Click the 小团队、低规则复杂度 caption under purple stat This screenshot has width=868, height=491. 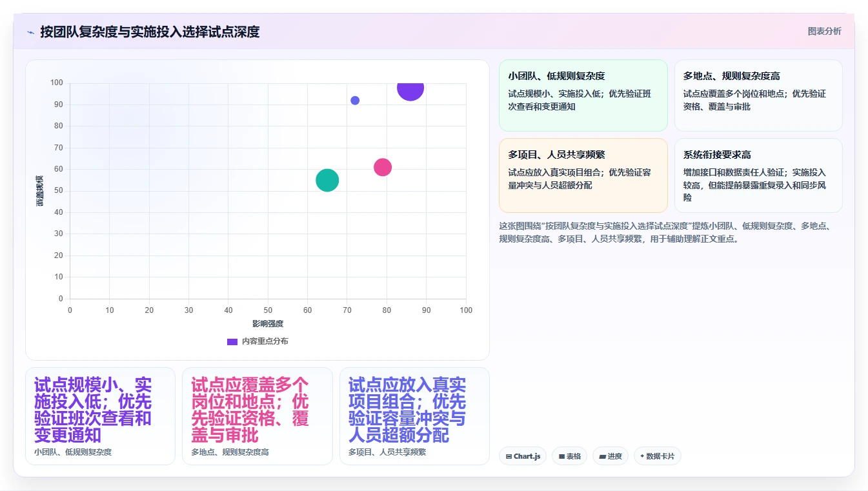click(73, 452)
